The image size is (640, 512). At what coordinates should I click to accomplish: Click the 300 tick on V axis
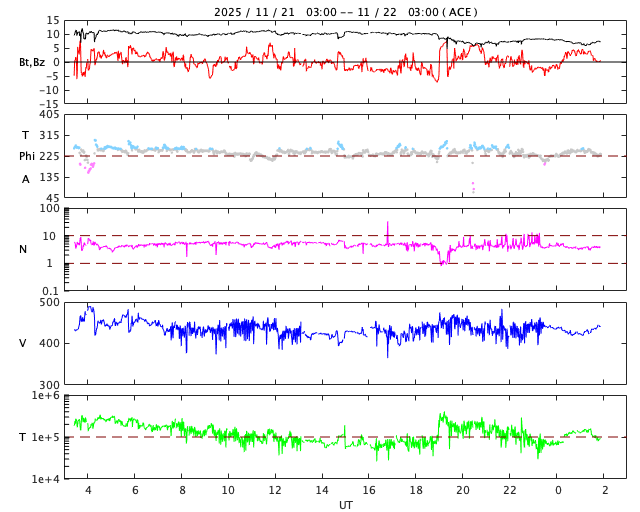[50, 385]
